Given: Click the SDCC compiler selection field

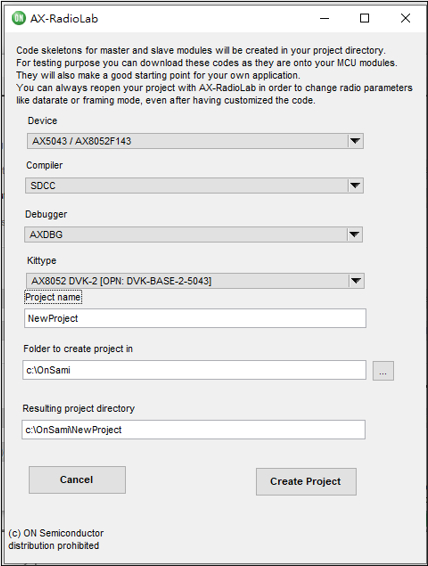Looking at the screenshot, I should pos(194,186).
